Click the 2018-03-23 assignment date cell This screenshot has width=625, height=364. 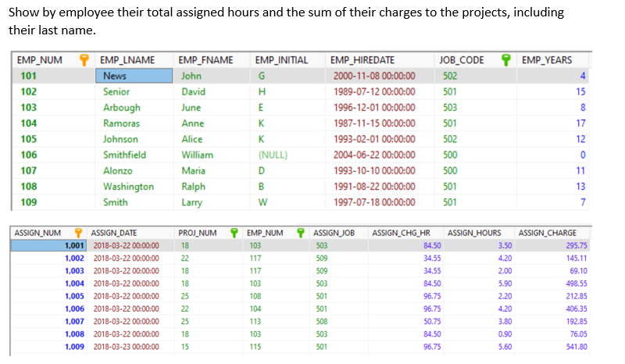(x=130, y=347)
